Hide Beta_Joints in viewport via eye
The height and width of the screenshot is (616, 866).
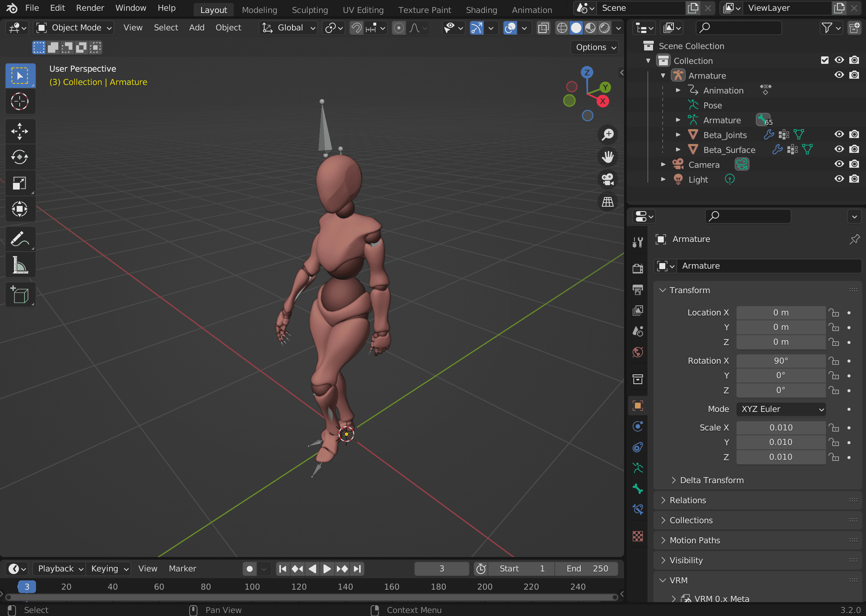pyautogui.click(x=839, y=134)
